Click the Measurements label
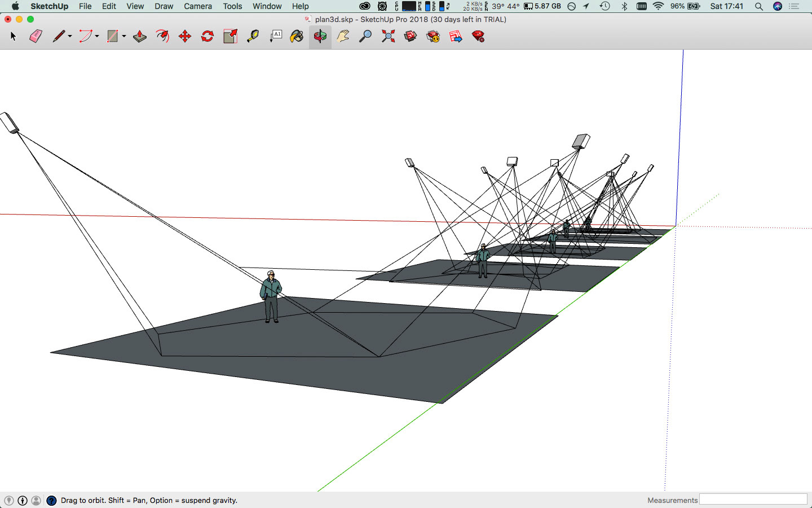This screenshot has width=812, height=508. point(672,500)
